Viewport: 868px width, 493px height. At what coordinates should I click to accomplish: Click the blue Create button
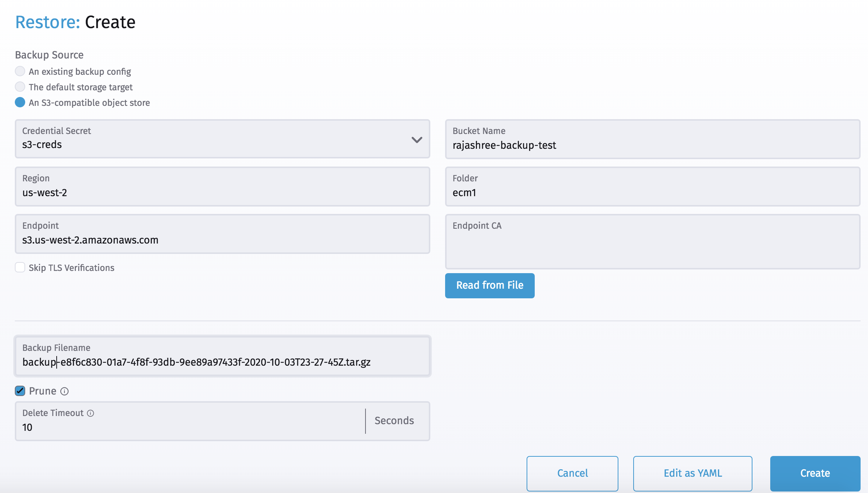point(815,473)
